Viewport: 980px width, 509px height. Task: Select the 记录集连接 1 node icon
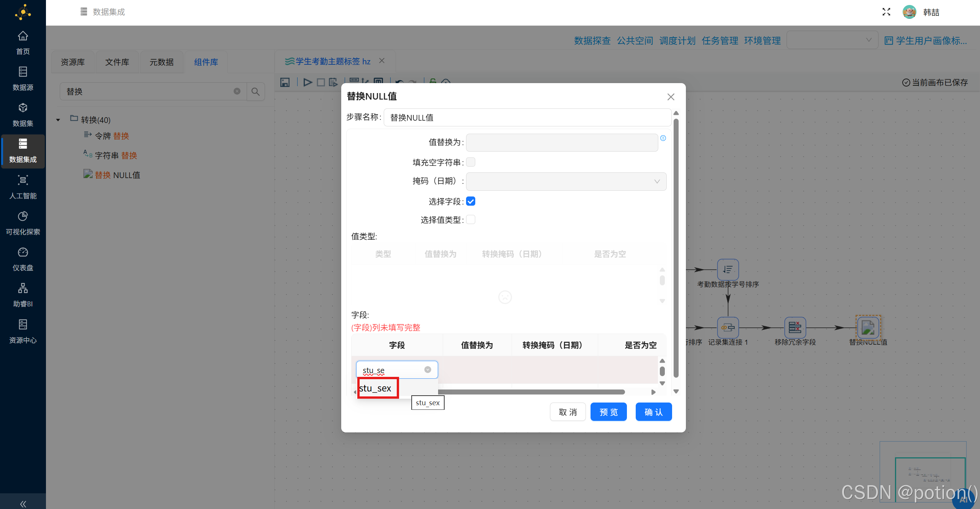coord(728,327)
